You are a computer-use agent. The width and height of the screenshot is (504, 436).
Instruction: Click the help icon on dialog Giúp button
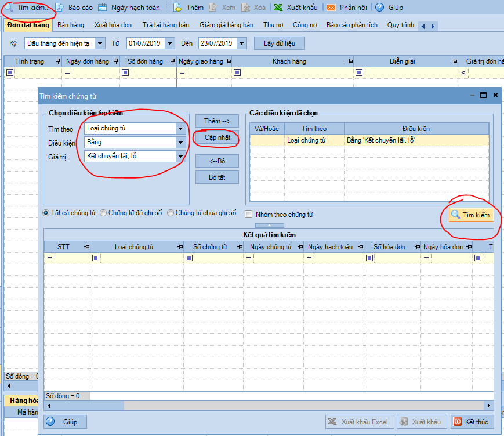[50, 422]
